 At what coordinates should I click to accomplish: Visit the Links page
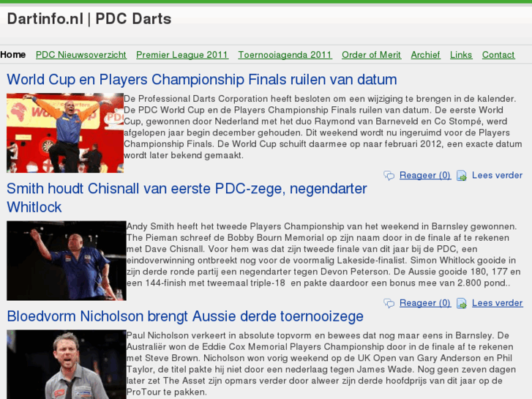[x=461, y=55]
